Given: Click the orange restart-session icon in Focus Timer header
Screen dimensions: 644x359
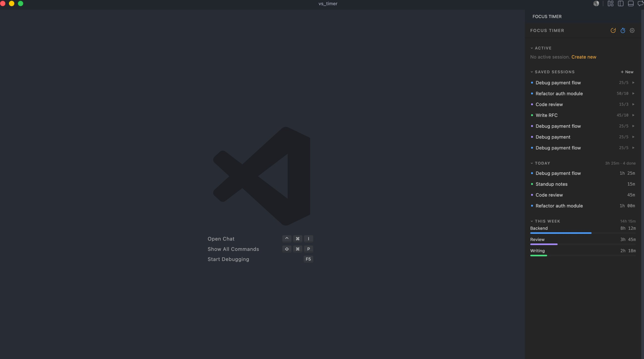Looking at the screenshot, I should (x=613, y=30).
